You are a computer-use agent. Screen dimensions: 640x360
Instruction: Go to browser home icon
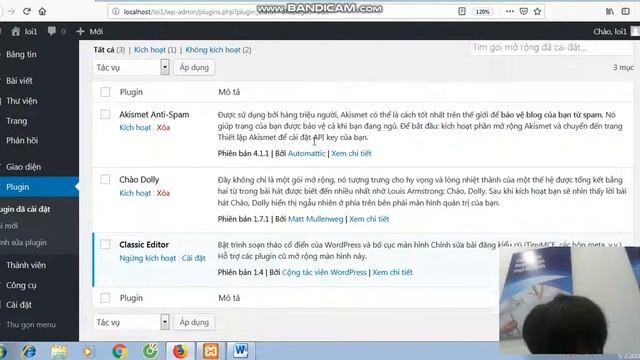pos(42,11)
